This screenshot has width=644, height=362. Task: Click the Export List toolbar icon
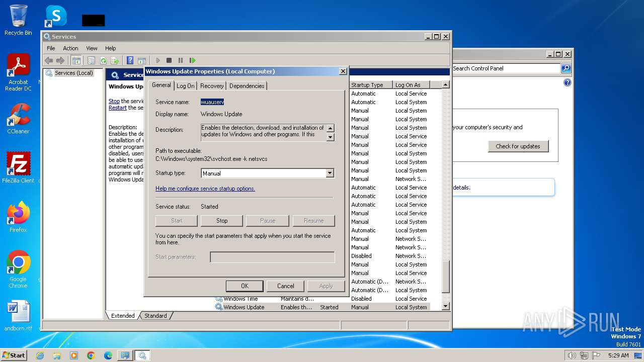coord(115,60)
